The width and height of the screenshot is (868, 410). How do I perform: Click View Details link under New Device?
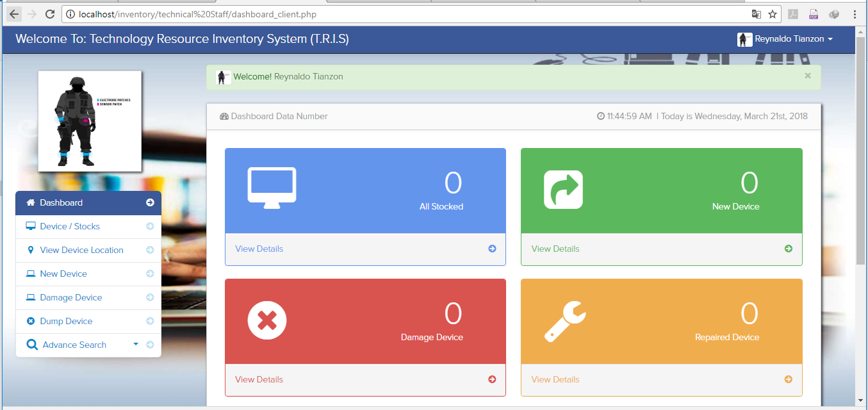click(x=555, y=249)
